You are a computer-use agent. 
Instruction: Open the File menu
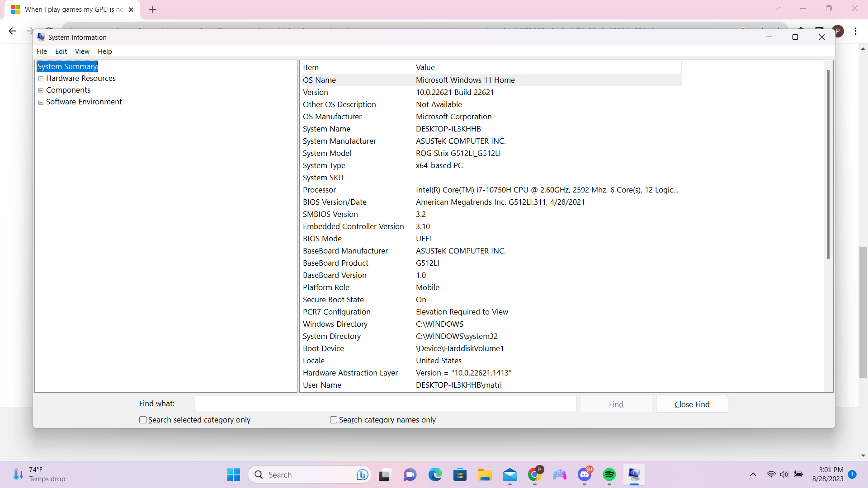42,52
